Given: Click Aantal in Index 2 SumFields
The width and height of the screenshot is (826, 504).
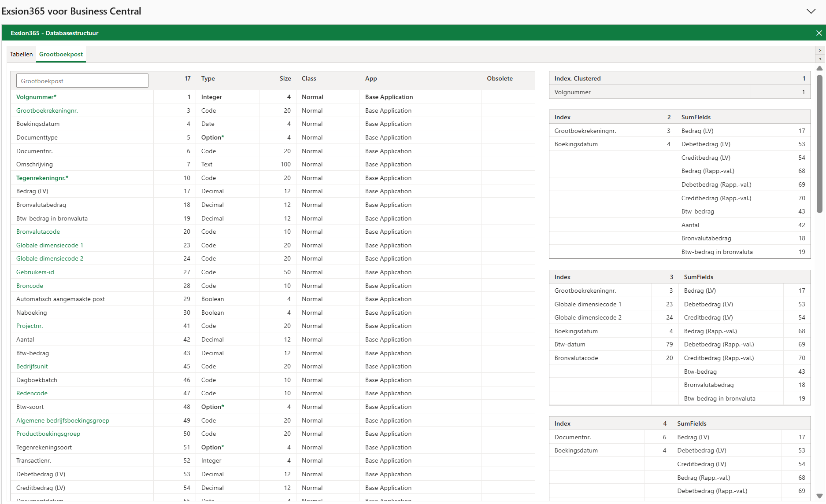Looking at the screenshot, I should 690,225.
